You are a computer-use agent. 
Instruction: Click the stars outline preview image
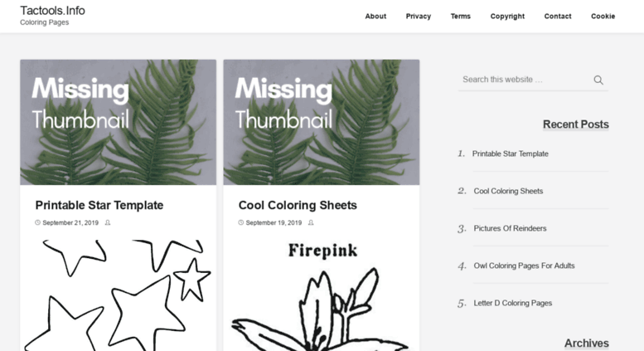click(x=119, y=295)
